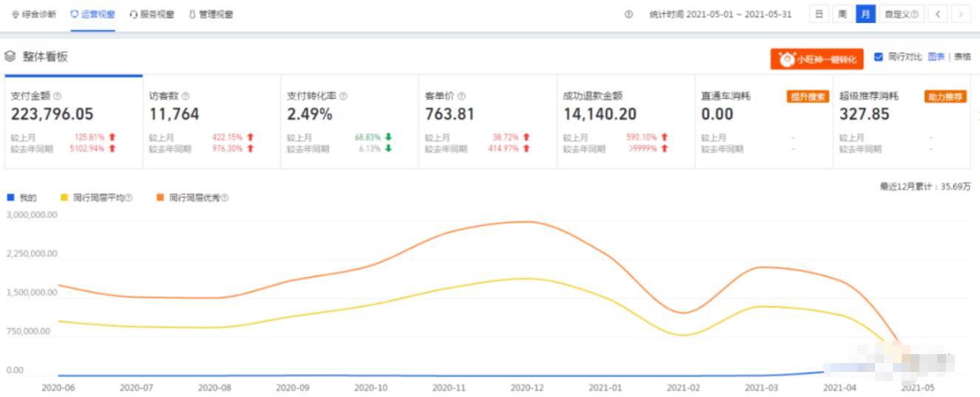Go to previous period with left chevron
Screen dimensions: 980x397
tap(937, 14)
